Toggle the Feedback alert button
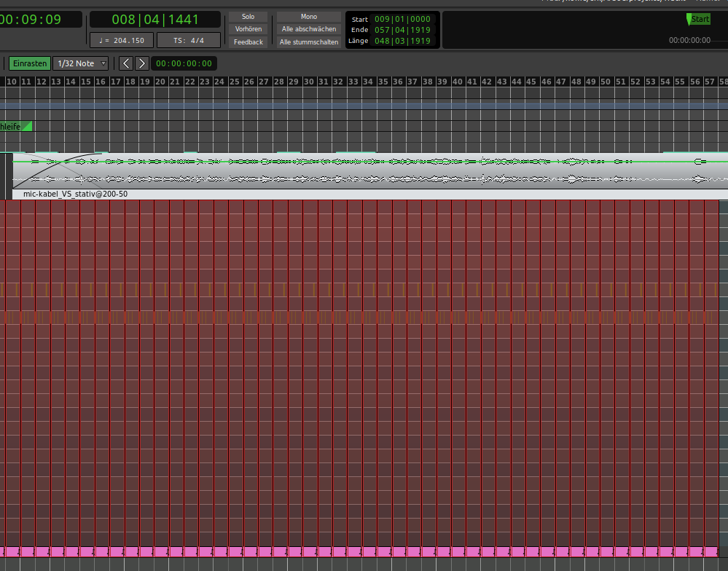This screenshot has height=571, width=728. click(x=248, y=42)
